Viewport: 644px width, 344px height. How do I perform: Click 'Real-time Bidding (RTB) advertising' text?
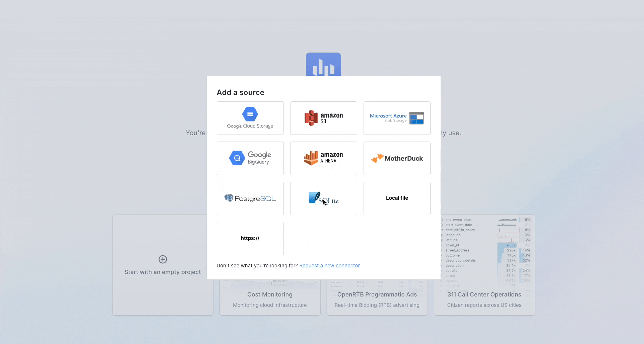point(377,305)
